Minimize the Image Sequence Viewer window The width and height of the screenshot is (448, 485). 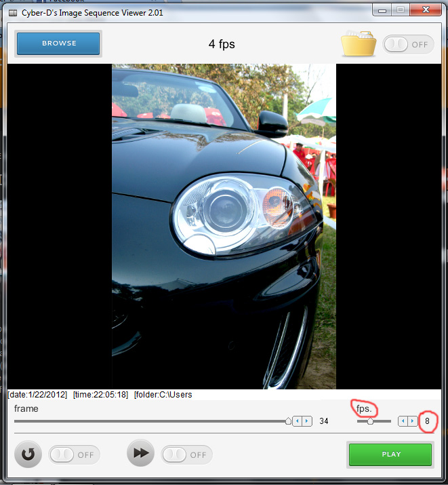(x=382, y=11)
